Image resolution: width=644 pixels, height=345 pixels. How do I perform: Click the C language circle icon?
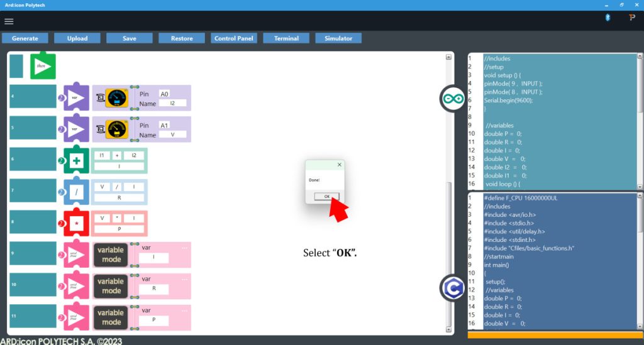point(452,287)
